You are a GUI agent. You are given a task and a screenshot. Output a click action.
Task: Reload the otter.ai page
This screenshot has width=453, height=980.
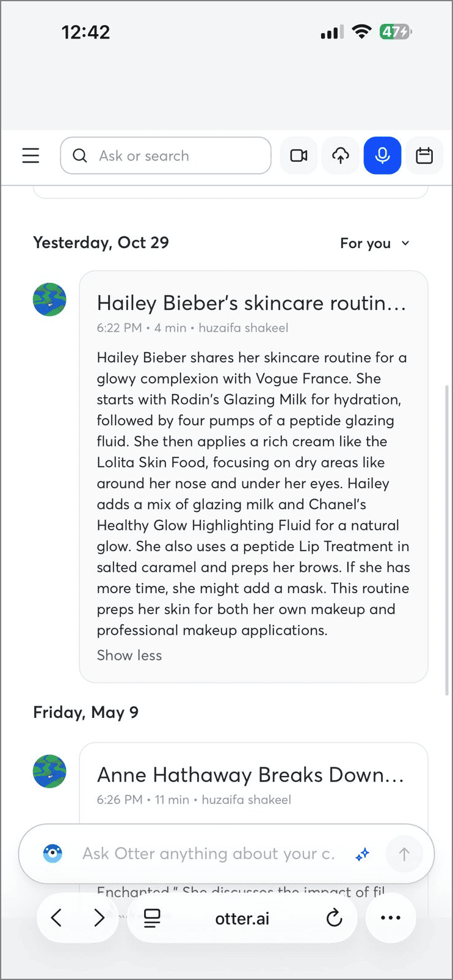(334, 918)
